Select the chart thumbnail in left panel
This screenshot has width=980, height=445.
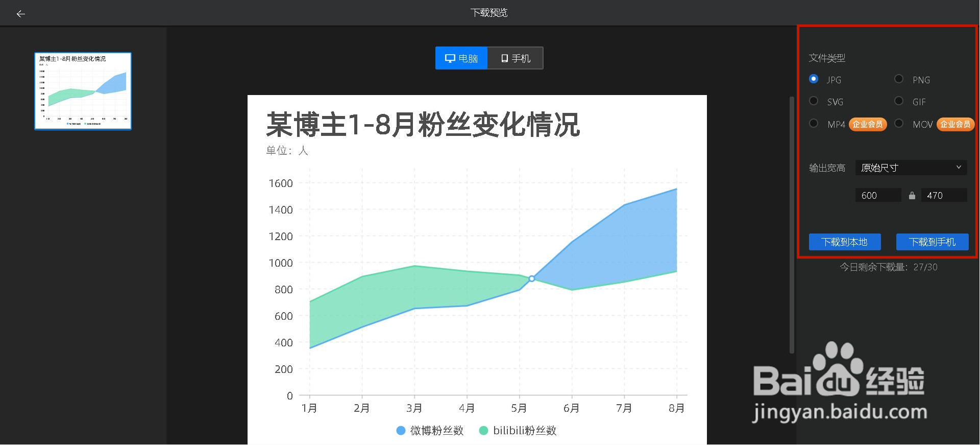(83, 91)
